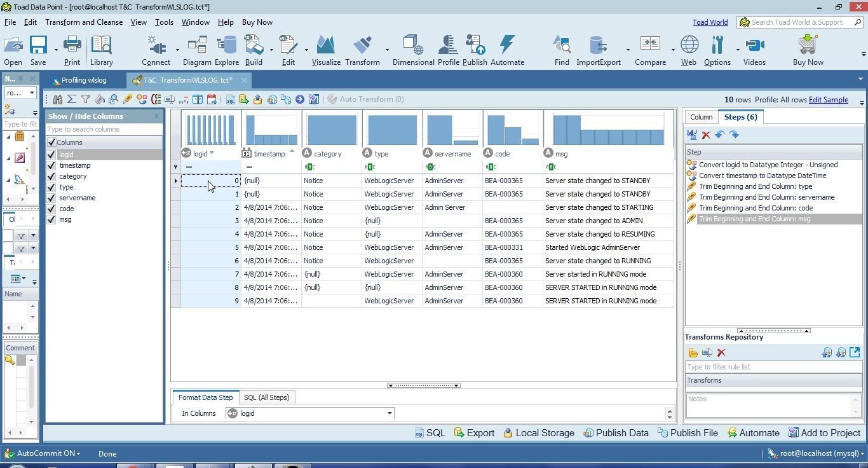Image resolution: width=868 pixels, height=468 pixels.
Task: Expand the Connect dropdown arrow
Action: tap(177, 50)
